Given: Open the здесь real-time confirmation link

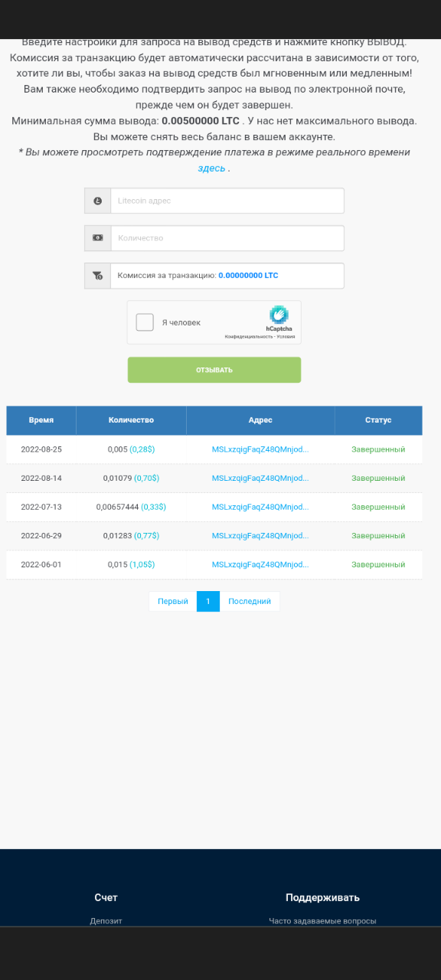Looking at the screenshot, I should coord(211,168).
